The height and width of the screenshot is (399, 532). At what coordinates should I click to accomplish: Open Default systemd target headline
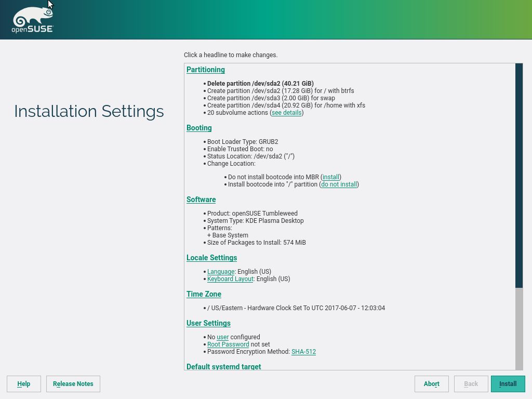pyautogui.click(x=223, y=367)
